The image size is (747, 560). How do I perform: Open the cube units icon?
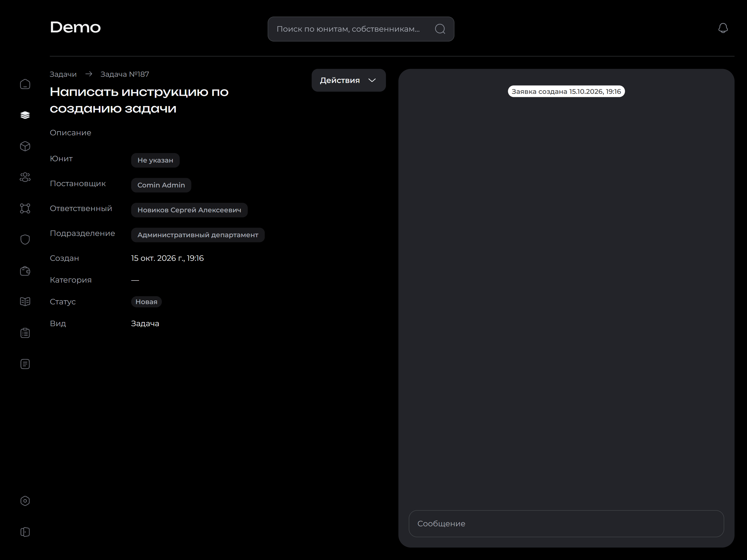pyautogui.click(x=25, y=146)
